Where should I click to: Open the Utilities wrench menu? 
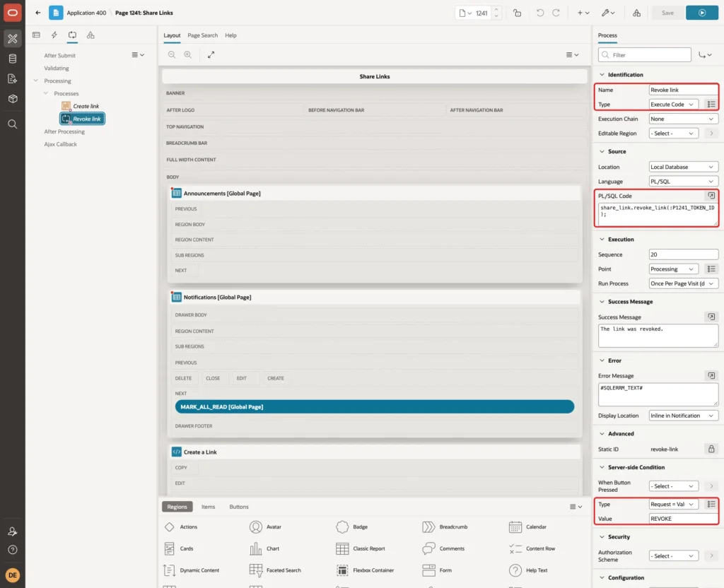608,13
